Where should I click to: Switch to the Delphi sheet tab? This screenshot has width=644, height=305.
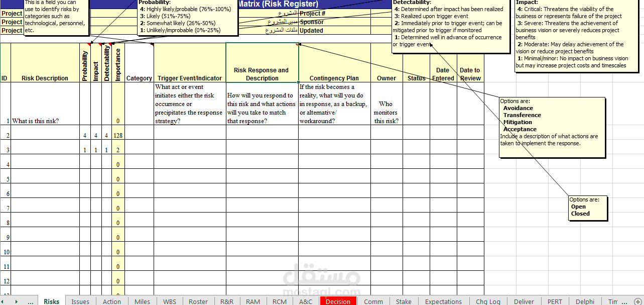585,301
